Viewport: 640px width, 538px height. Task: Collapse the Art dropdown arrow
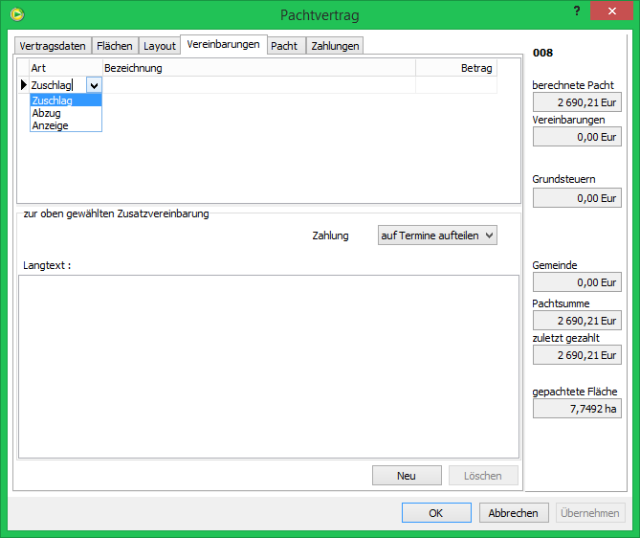[x=93, y=86]
